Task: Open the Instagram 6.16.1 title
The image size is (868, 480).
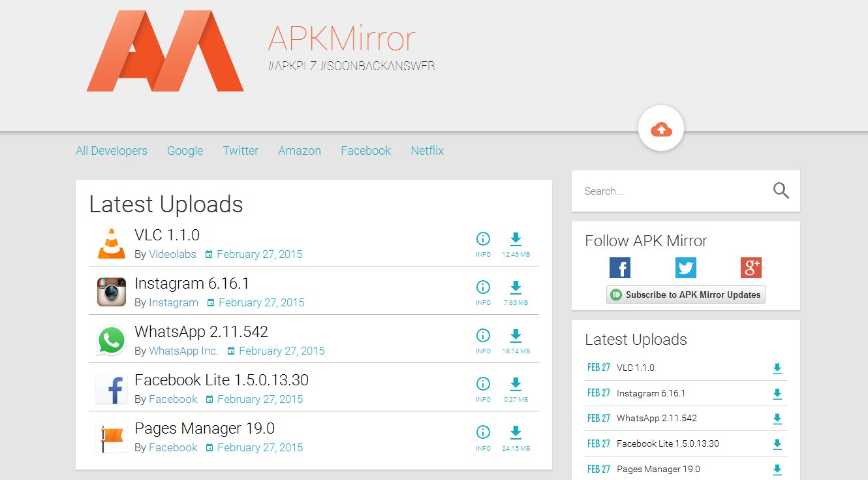Action: (192, 284)
